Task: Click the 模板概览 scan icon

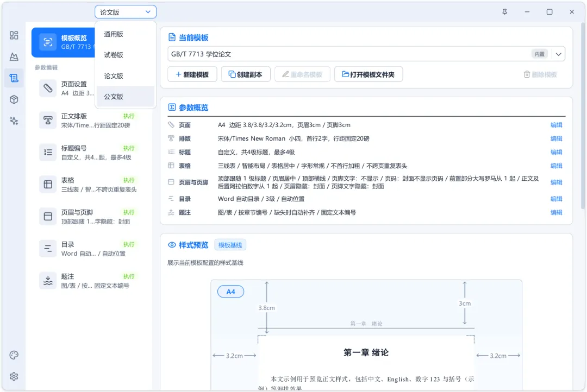Action: pos(48,42)
